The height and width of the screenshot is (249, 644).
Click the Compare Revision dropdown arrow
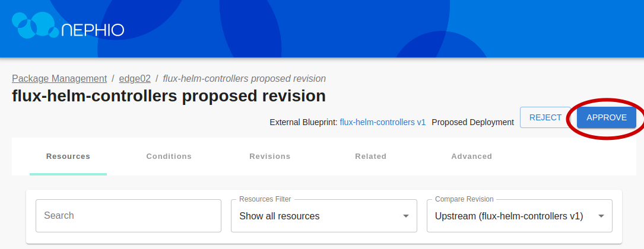point(601,216)
